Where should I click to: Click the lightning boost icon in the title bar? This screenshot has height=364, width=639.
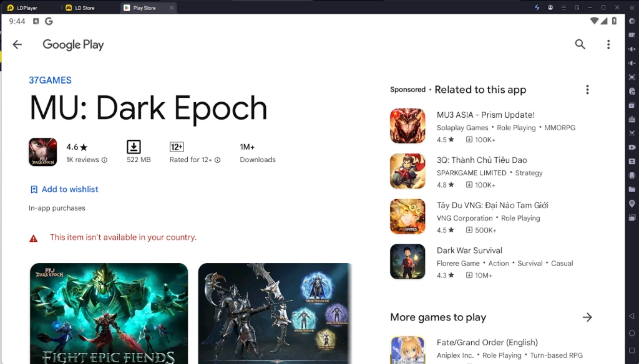[537, 7]
